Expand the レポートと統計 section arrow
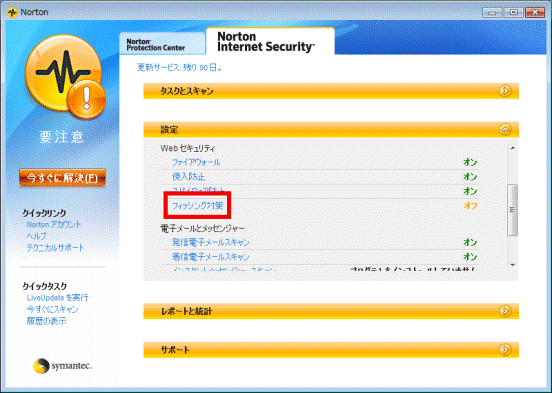 (x=505, y=311)
